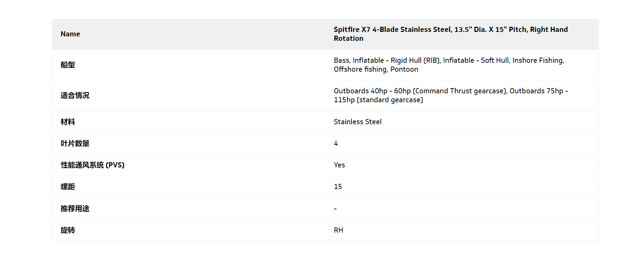Click the "Command Thrust gearcase" text
The image size is (644, 258).
click(x=459, y=91)
